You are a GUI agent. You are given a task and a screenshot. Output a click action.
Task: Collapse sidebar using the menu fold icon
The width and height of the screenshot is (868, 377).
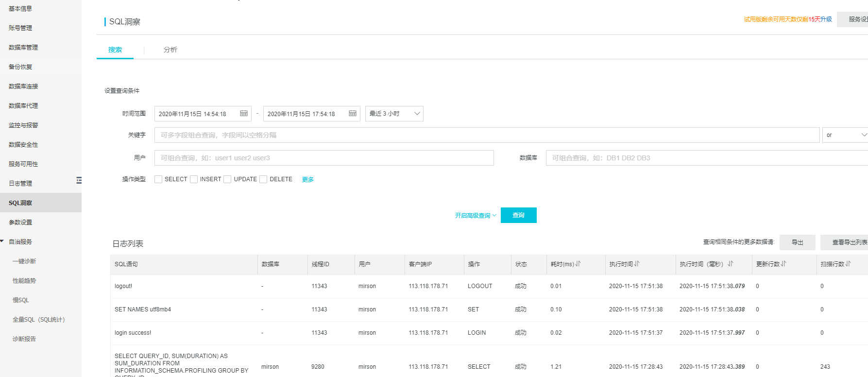tap(79, 180)
